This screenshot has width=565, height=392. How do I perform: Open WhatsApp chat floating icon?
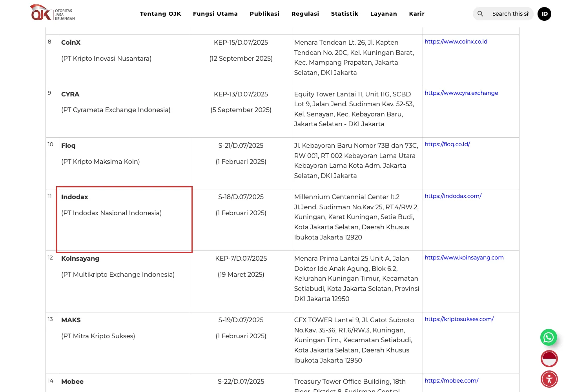(549, 337)
